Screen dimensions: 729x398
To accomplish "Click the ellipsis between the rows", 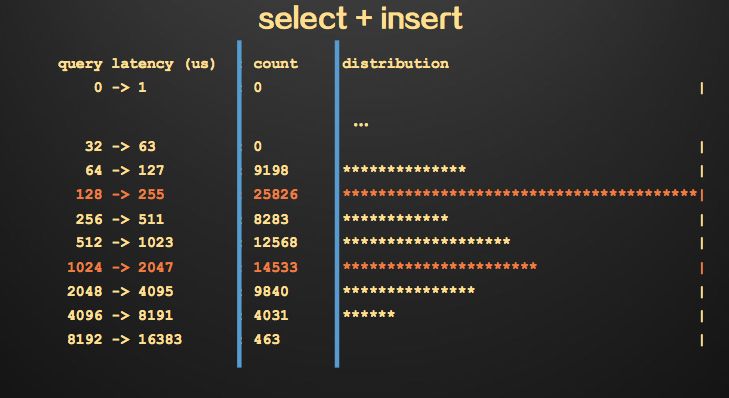I will pyautogui.click(x=361, y=124).
